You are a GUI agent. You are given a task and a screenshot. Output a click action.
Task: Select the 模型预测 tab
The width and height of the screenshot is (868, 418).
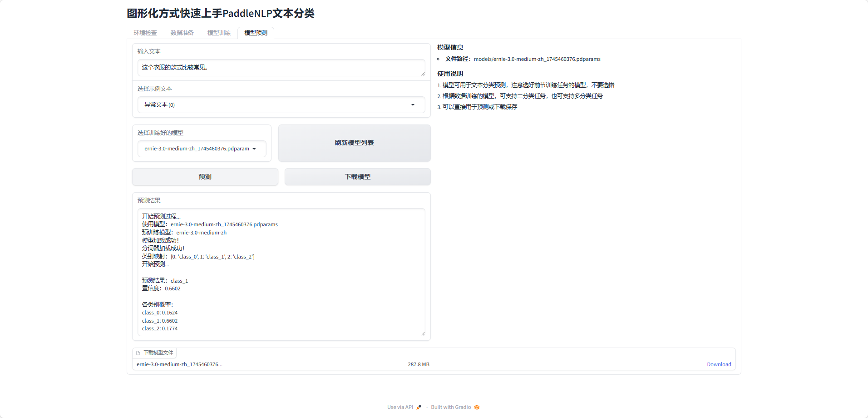tap(256, 33)
